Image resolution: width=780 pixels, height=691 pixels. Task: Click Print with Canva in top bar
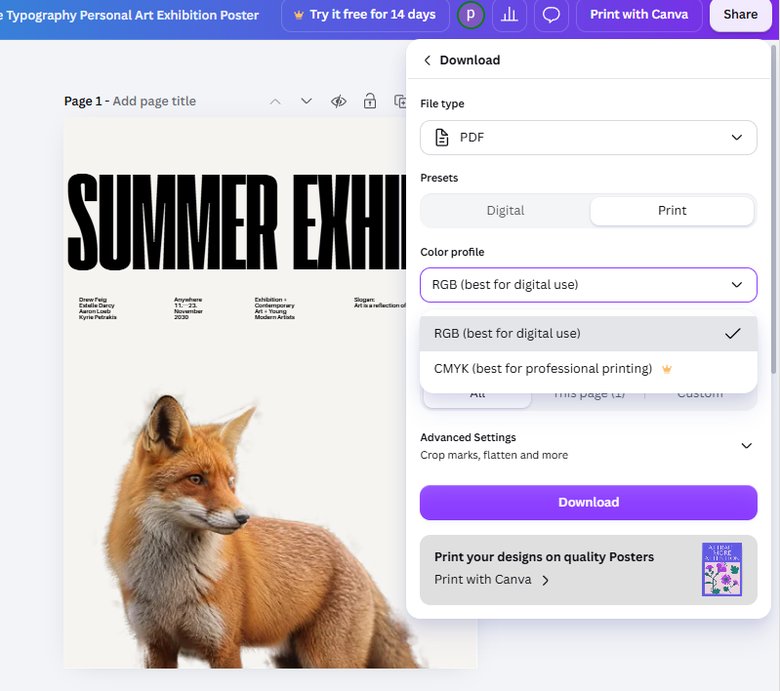[x=639, y=15]
